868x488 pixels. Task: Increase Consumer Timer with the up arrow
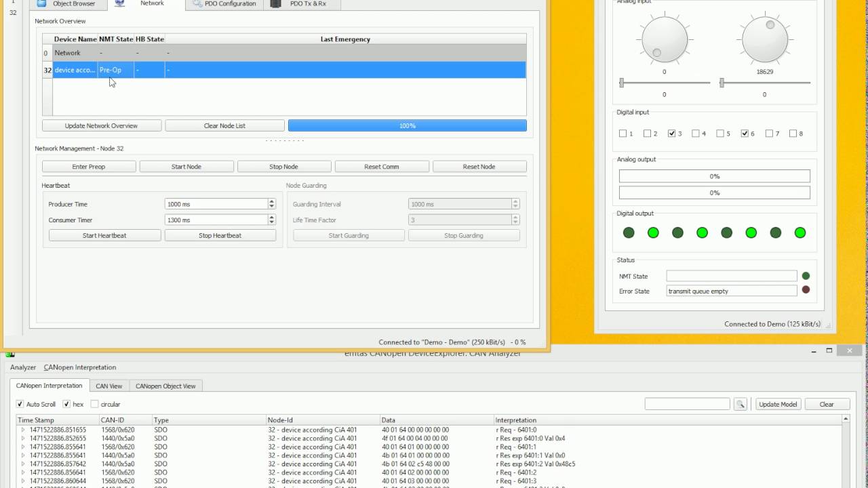point(271,218)
